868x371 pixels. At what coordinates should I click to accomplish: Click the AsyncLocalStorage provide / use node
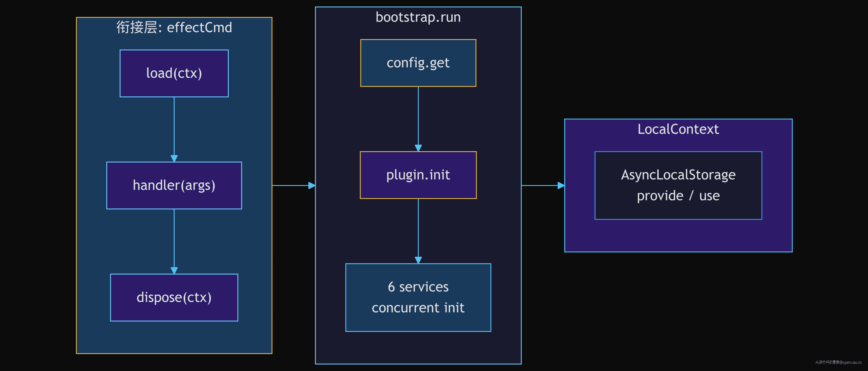(678, 185)
